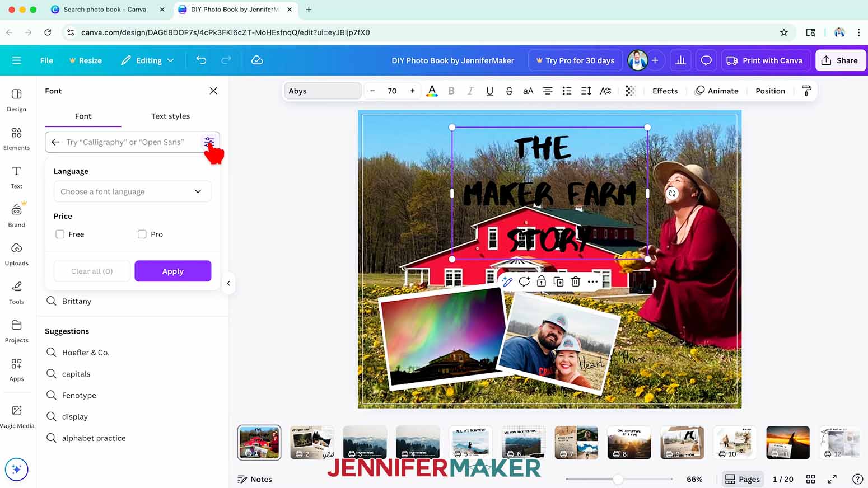Viewport: 868px width, 488px height.
Task: Expand the font language dropdown
Action: (x=132, y=191)
